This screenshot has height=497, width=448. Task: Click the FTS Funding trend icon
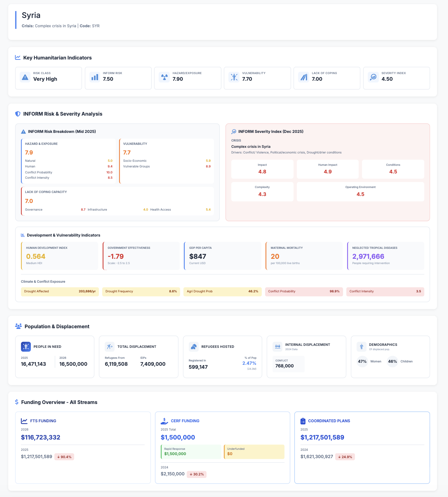pyautogui.click(x=24, y=421)
